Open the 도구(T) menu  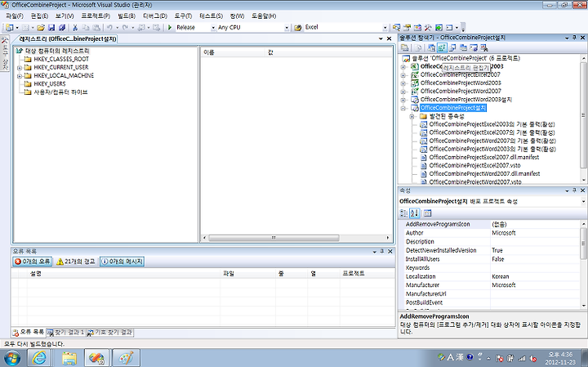click(183, 16)
